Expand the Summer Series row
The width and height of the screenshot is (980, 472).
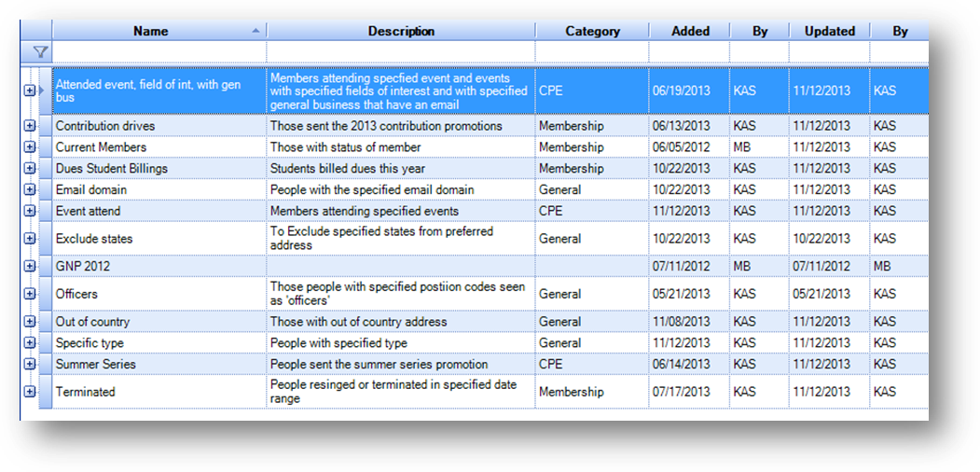pyautogui.click(x=30, y=364)
